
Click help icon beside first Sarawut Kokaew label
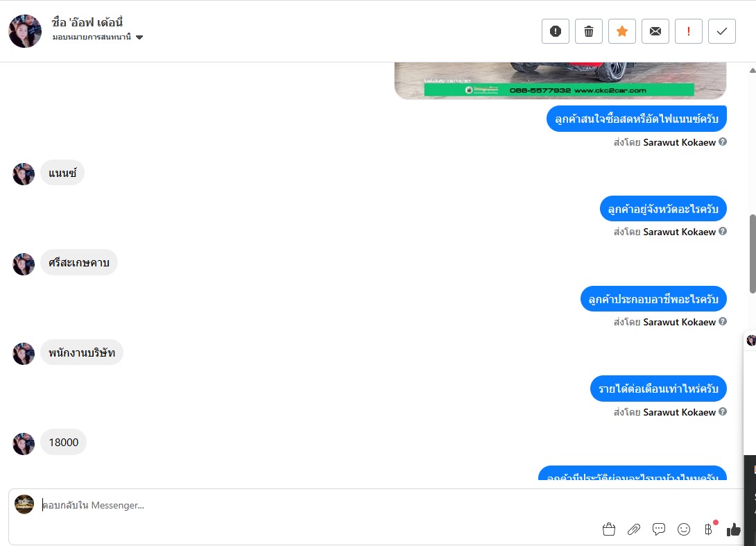point(723,142)
